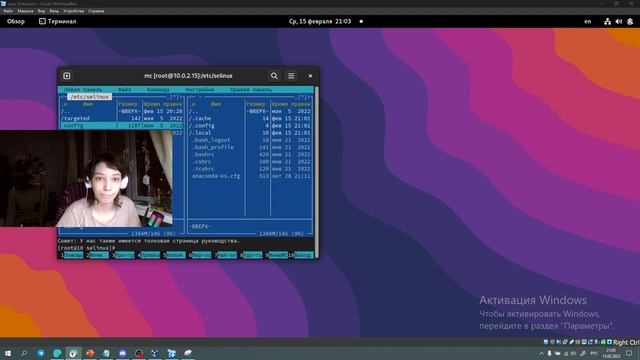The image size is (640, 360).
Task: Select the '.bashrc' file
Action: point(250,154)
